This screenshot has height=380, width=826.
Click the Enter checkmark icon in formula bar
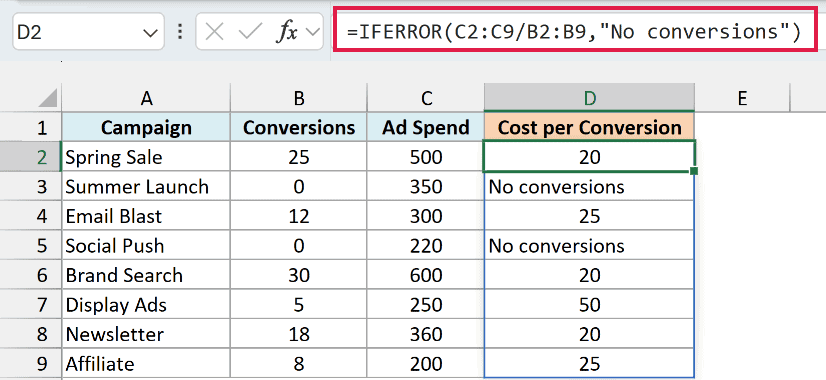click(x=250, y=33)
